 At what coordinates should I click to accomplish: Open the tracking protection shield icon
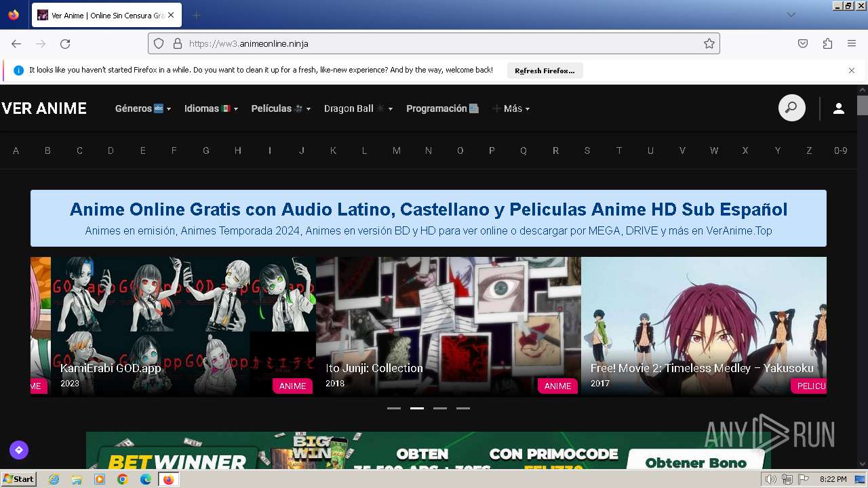159,43
